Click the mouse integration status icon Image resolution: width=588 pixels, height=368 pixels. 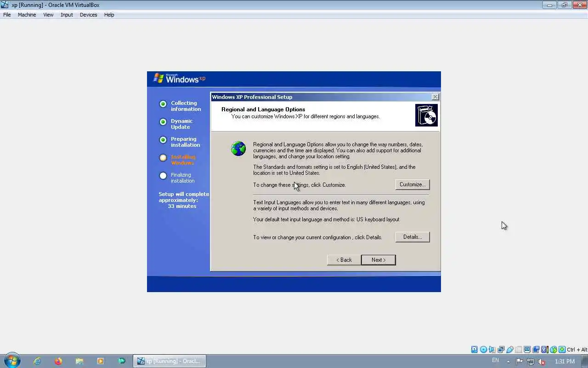pyautogui.click(x=554, y=350)
